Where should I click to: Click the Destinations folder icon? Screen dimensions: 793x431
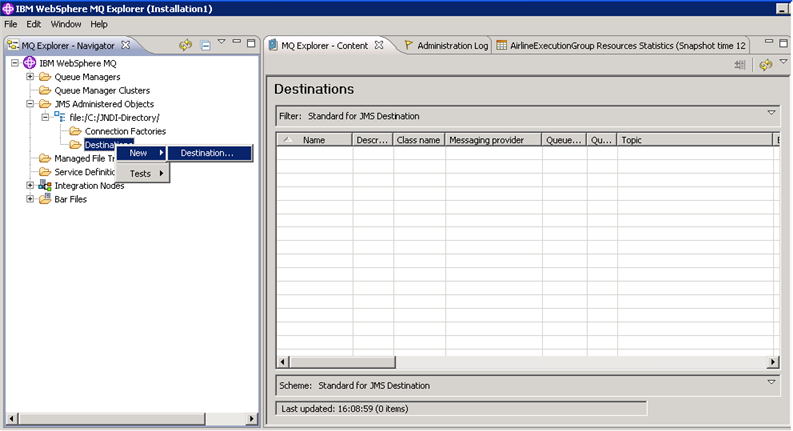click(75, 145)
